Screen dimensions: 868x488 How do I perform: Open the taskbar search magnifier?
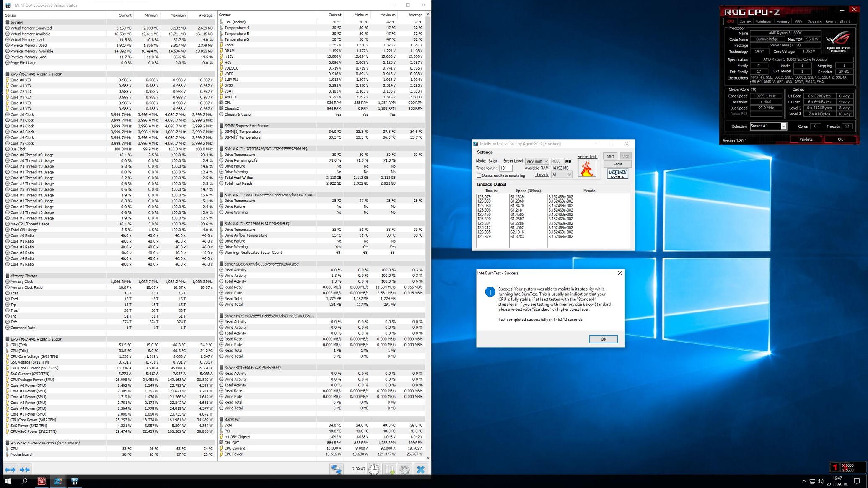click(x=24, y=481)
